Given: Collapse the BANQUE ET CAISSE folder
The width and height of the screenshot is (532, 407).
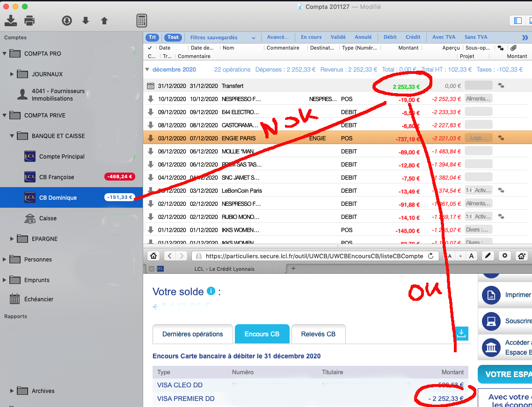Looking at the screenshot, I should [12, 136].
